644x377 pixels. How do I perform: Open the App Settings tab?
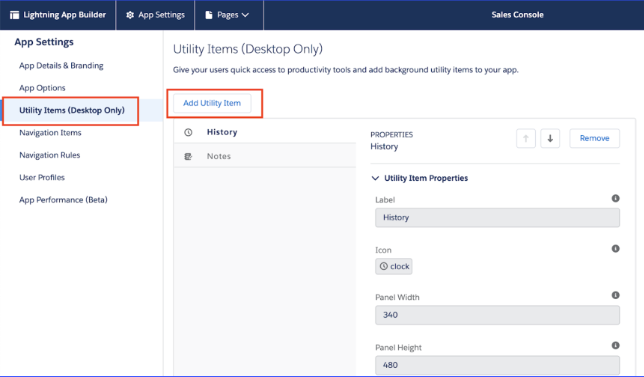coord(156,15)
